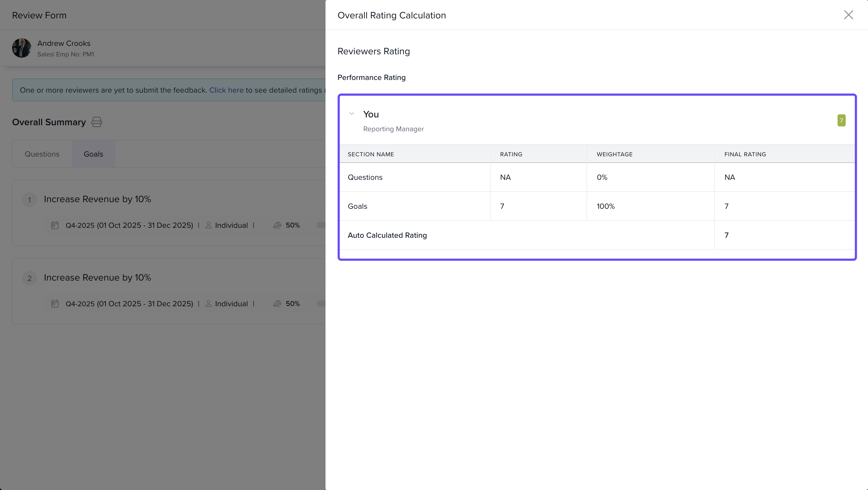Click the weightage scale icon in first goal
868x490 pixels.
click(277, 225)
